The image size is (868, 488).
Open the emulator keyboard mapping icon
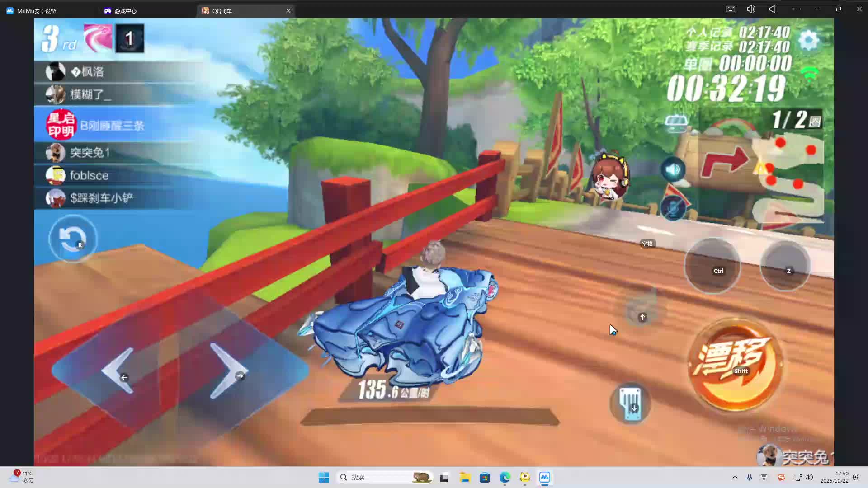point(730,9)
